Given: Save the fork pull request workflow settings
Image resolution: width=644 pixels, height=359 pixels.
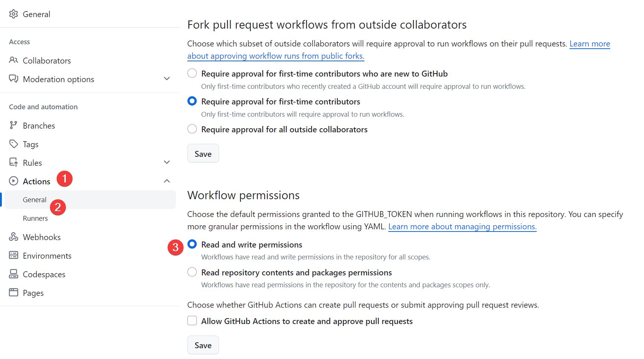Looking at the screenshot, I should click(203, 153).
